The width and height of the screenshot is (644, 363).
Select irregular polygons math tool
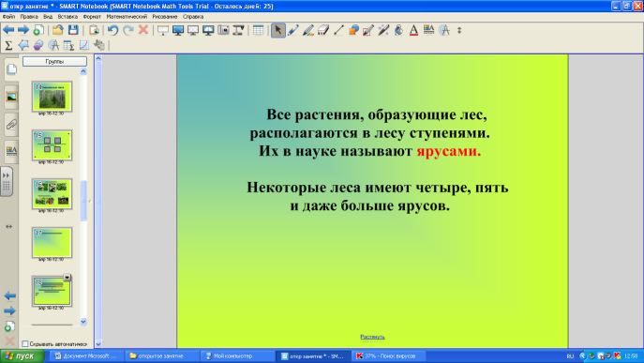click(23, 45)
